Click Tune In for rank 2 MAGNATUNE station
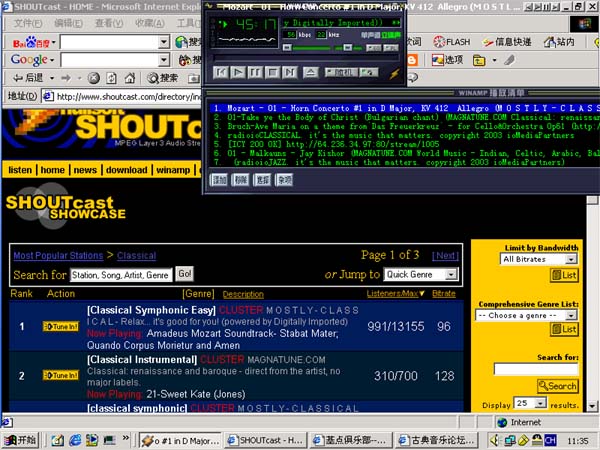Viewport: 600px width, 450px height. [x=61, y=375]
